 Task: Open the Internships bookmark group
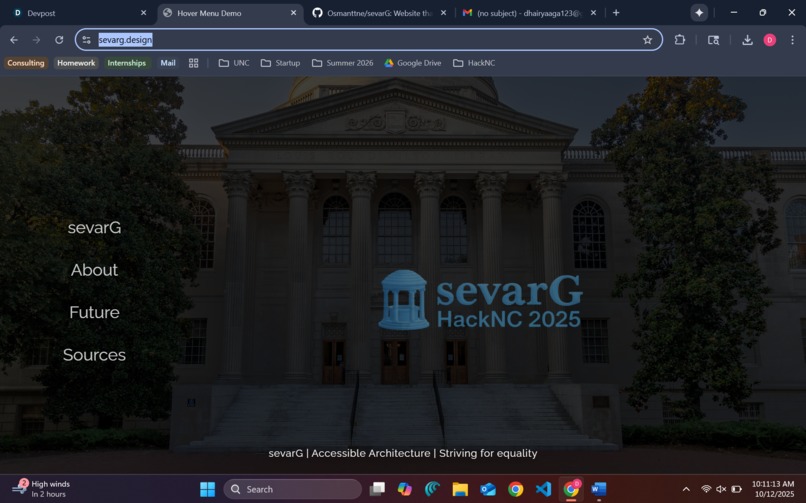126,63
